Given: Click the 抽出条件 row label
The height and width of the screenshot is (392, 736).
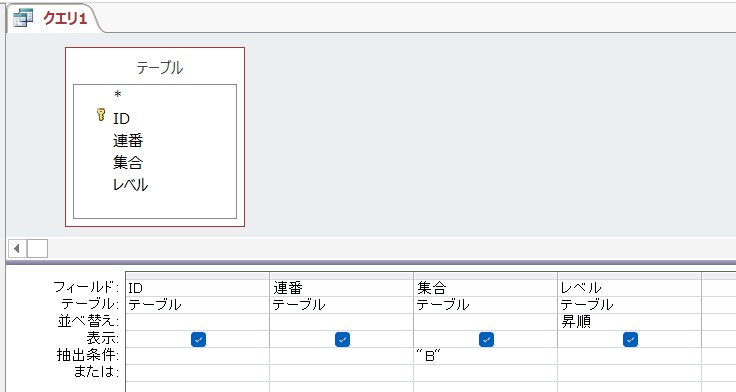Looking at the screenshot, I should click(x=88, y=355).
